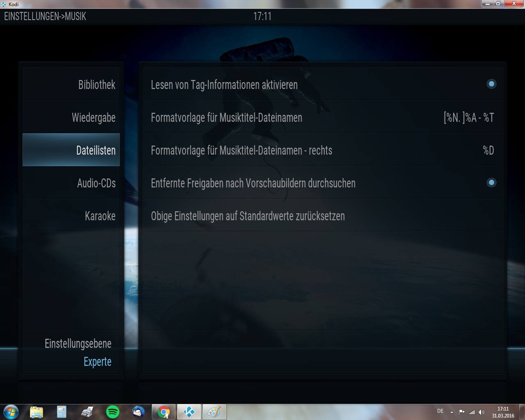525x420 pixels.
Task: Reset settings via 'Obige Einstellungen auf Standardwerte zurücksetzen'
Action: click(x=248, y=216)
